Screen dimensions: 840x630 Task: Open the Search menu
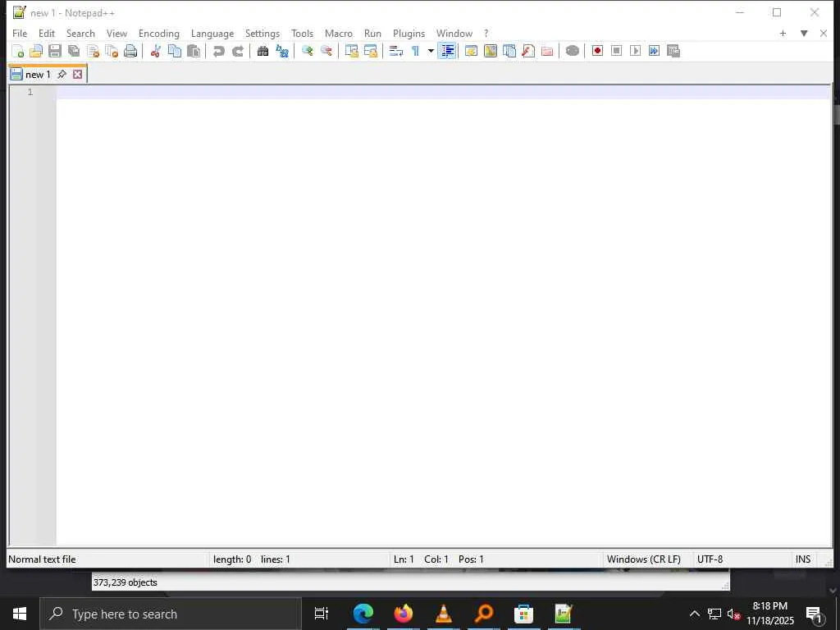pos(80,33)
